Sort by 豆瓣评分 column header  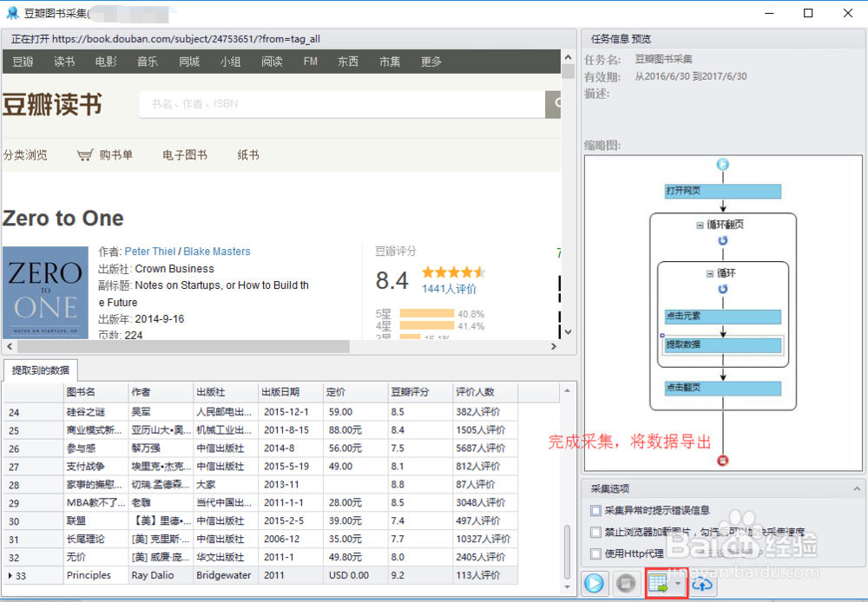420,392
